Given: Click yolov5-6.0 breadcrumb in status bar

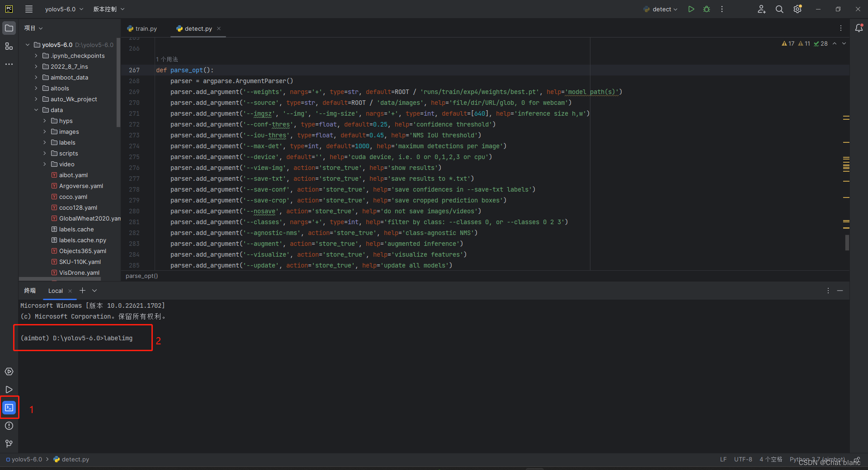Looking at the screenshot, I should click(x=24, y=459).
